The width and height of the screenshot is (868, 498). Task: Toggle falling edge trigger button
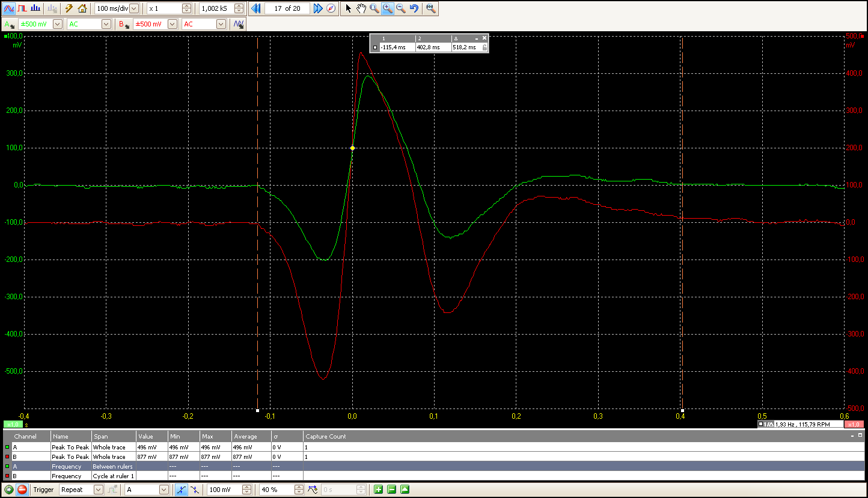(x=195, y=490)
